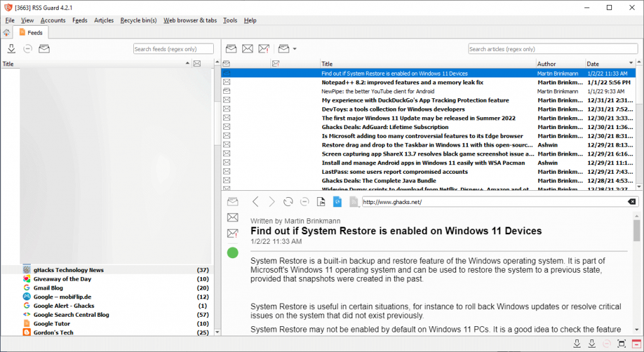The height and width of the screenshot is (352, 644).
Task: Toggle importance of previewed article in side panel
Action: click(233, 233)
